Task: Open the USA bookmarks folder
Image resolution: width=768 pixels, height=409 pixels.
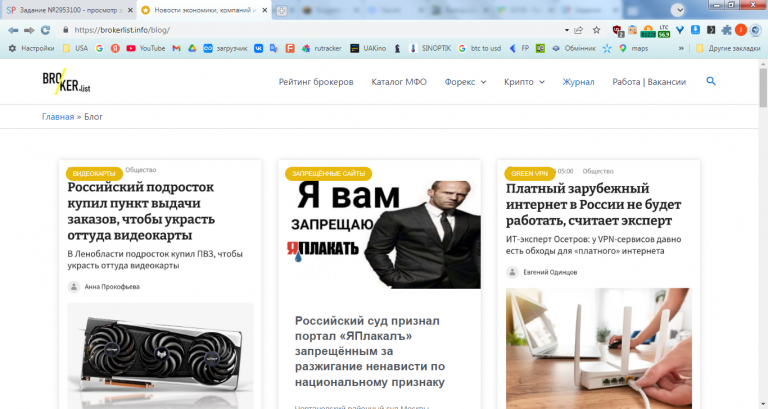Action: click(75, 48)
